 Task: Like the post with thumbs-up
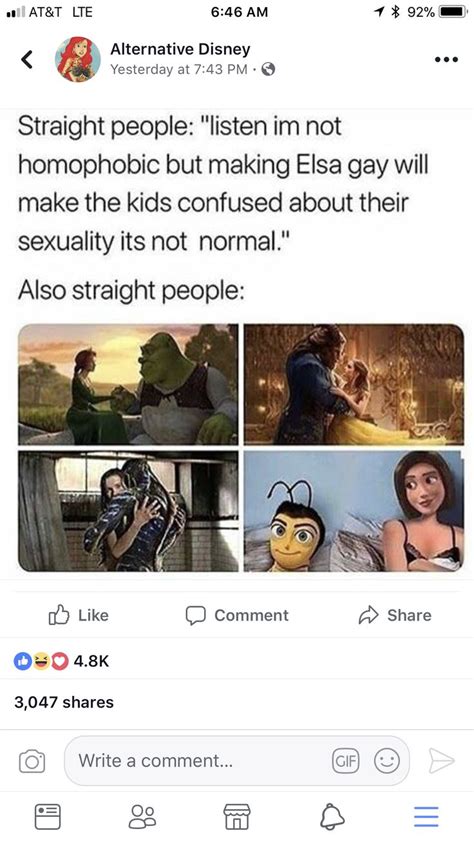(x=79, y=615)
